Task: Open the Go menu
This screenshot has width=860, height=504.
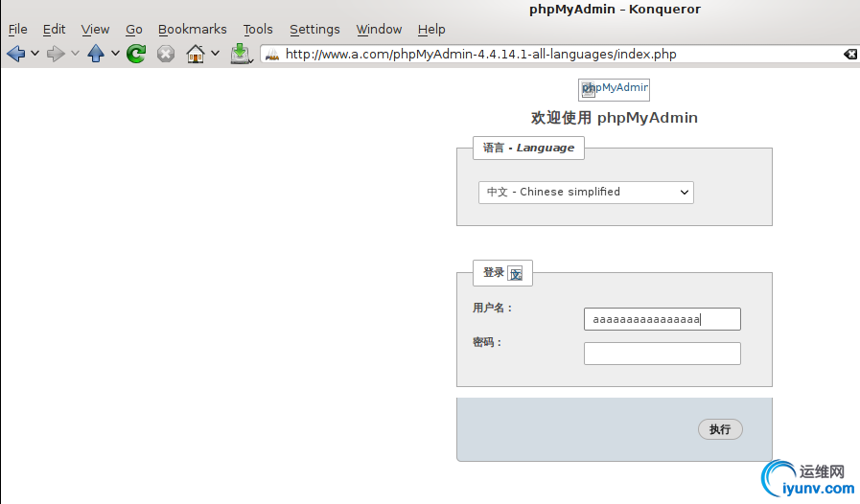Action: (134, 29)
